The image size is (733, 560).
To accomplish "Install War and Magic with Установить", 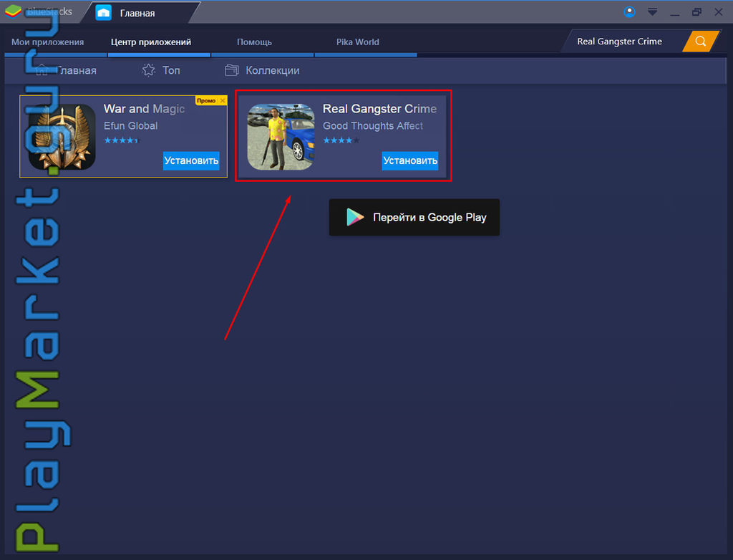I will tap(191, 160).
